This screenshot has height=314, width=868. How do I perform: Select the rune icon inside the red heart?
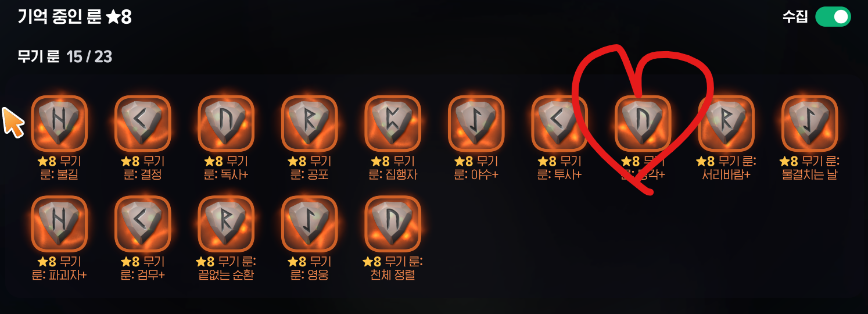643,123
